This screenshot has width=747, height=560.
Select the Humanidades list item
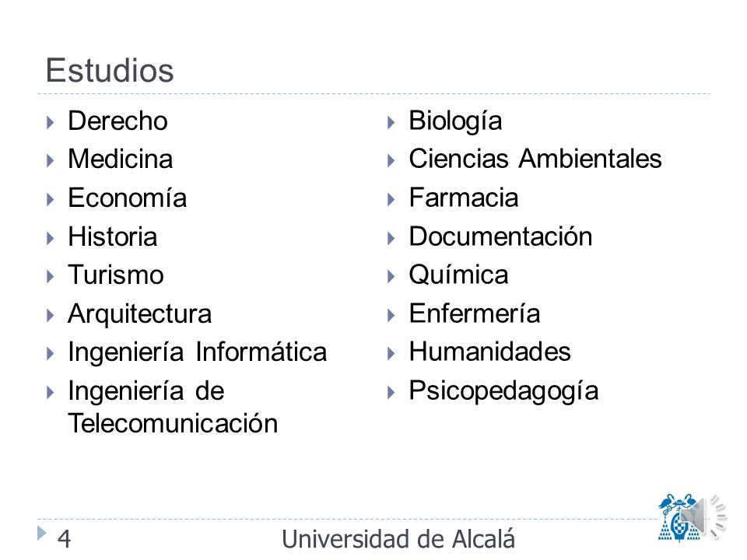pyautogui.click(x=489, y=352)
